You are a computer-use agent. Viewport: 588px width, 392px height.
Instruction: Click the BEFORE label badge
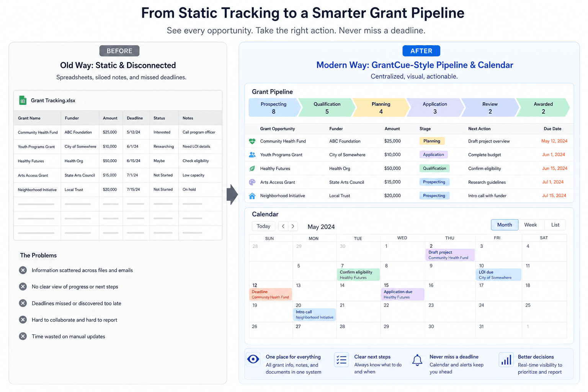[x=119, y=51]
